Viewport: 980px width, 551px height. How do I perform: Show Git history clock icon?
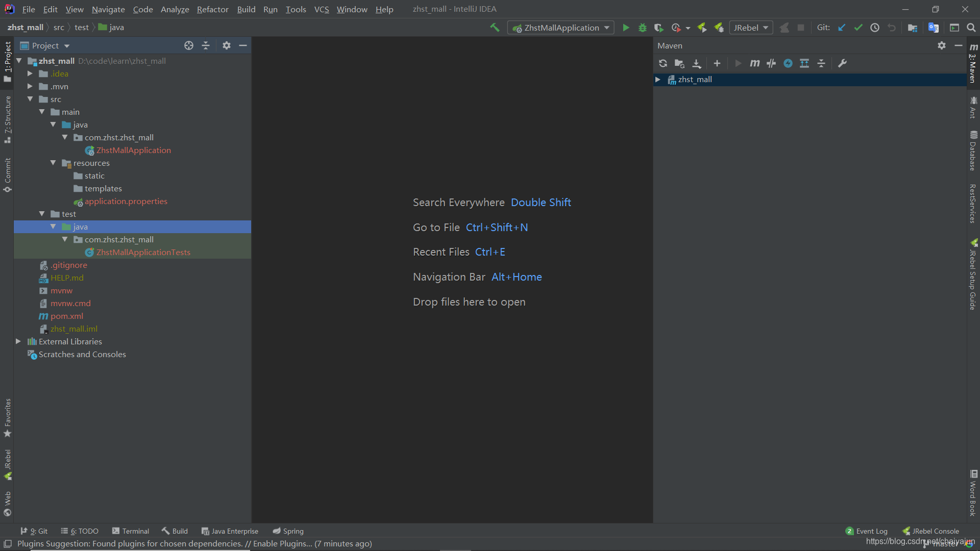[875, 28]
